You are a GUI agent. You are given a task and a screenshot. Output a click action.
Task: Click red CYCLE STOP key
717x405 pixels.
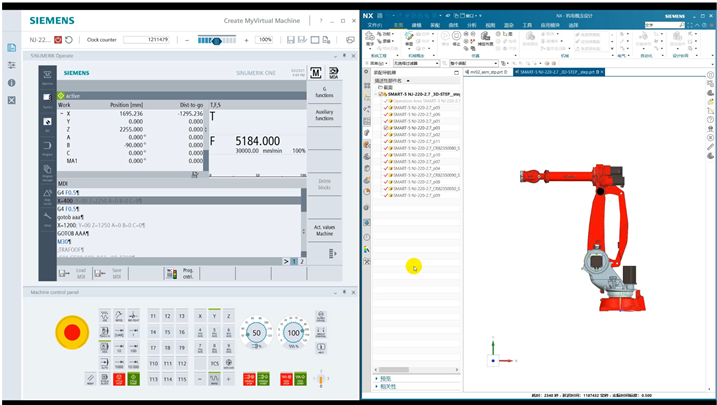(119, 379)
